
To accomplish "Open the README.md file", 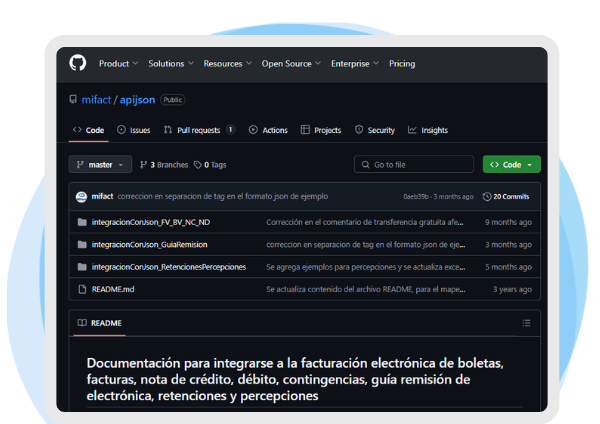I will 113,289.
